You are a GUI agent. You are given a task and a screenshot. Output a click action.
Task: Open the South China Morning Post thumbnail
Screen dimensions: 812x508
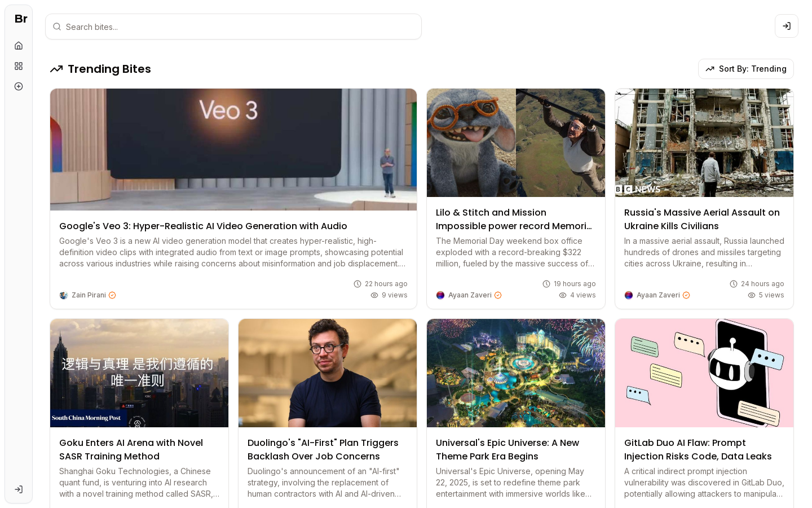[x=139, y=373]
